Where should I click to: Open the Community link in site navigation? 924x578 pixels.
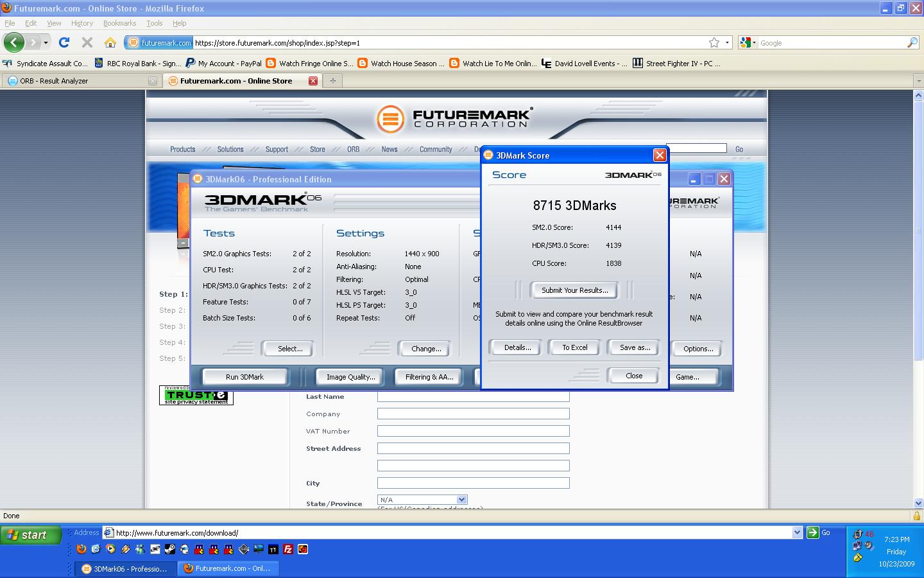(436, 149)
